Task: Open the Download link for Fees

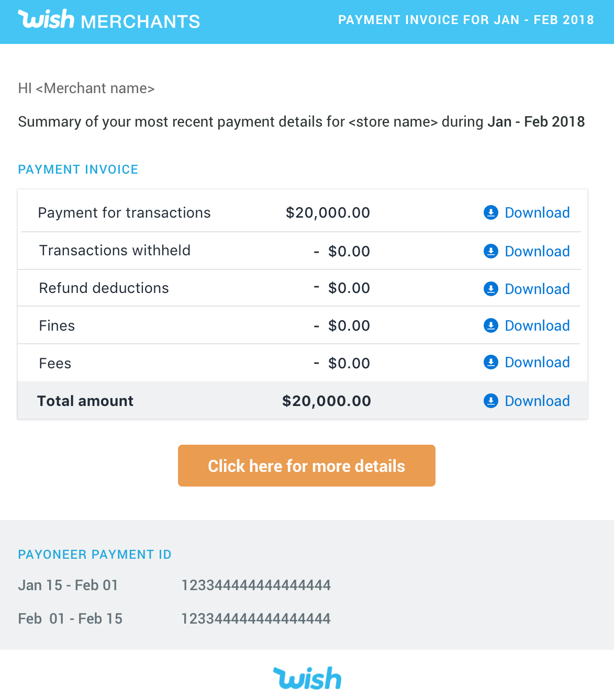Action: [537, 362]
